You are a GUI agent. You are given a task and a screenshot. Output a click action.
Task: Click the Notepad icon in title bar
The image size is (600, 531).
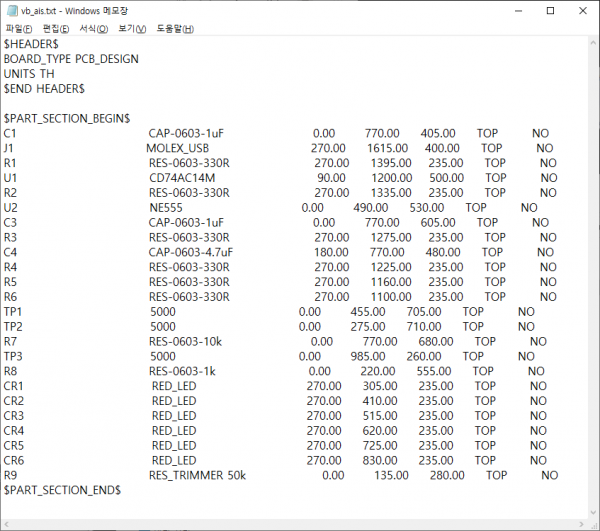pyautogui.click(x=11, y=10)
